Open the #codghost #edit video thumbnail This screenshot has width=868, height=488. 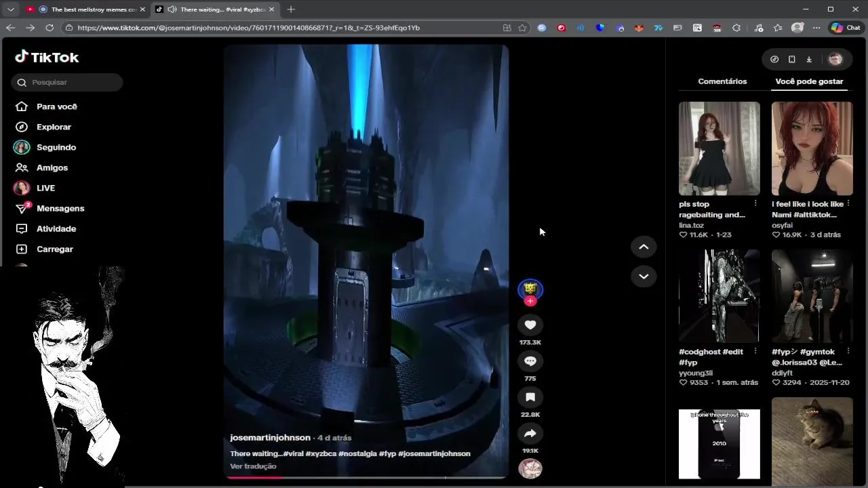coord(719,296)
